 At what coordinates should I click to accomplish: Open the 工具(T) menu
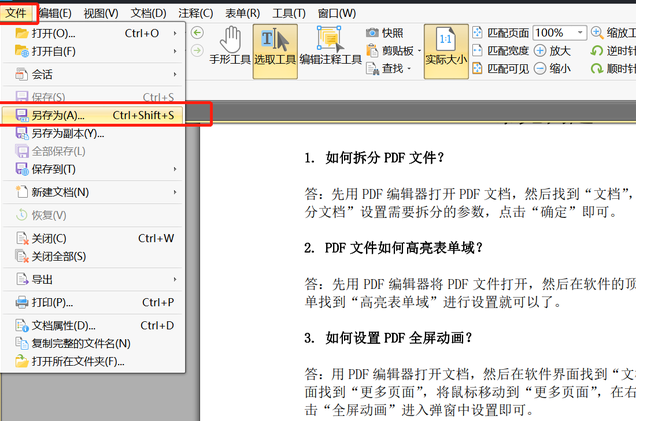[x=289, y=13]
